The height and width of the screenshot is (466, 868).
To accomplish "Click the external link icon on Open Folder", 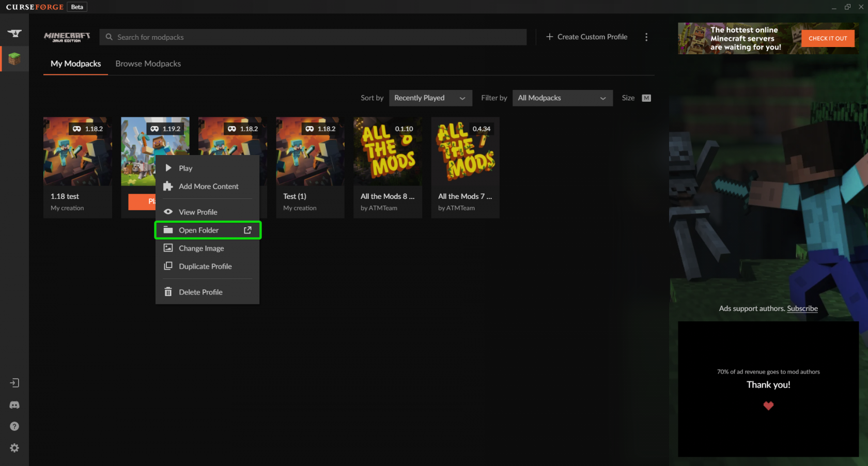I will click(247, 230).
